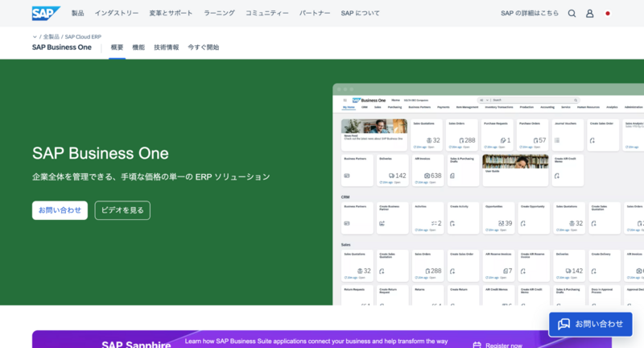Click the hamburger menu icon in the preview header

point(345,100)
